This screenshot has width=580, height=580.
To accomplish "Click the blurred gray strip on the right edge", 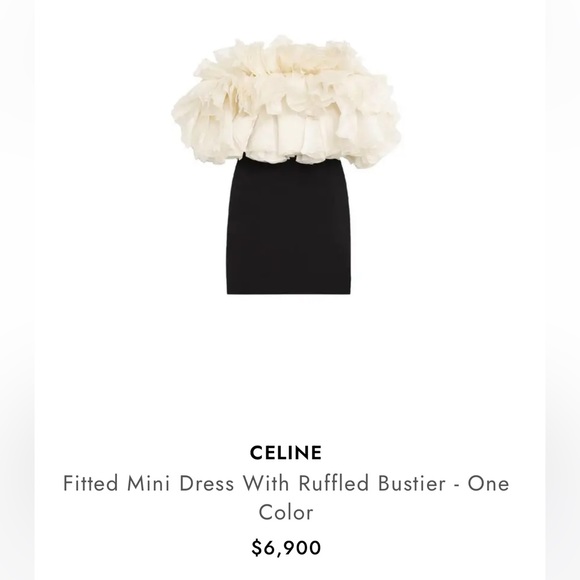I will (563, 290).
